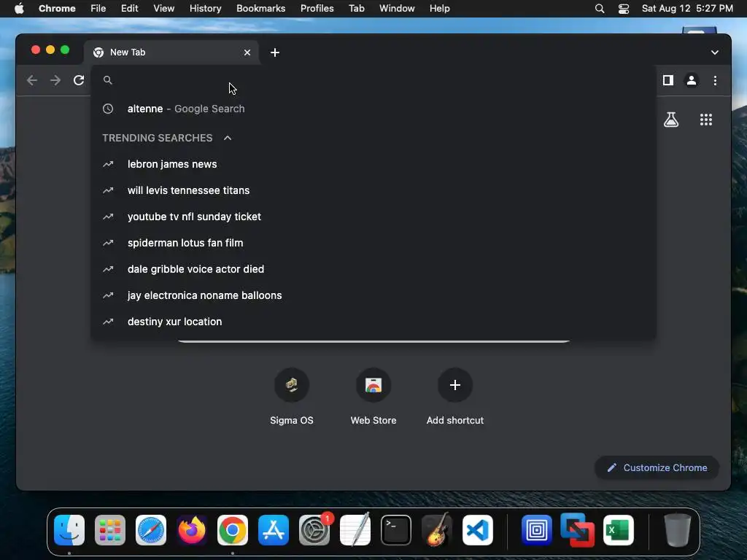Select destiny xur location suggestion
747x560 pixels.
pyautogui.click(x=373, y=322)
